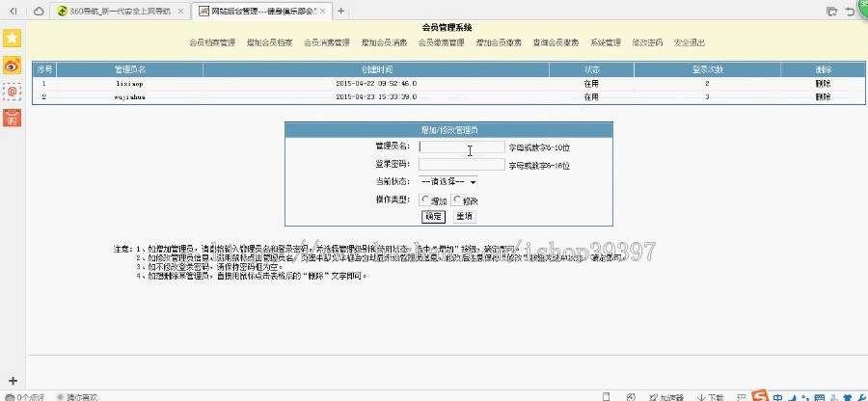868x401 pixels.
Task: Collapse the sidebar with the arrow icon
Action: (14, 11)
